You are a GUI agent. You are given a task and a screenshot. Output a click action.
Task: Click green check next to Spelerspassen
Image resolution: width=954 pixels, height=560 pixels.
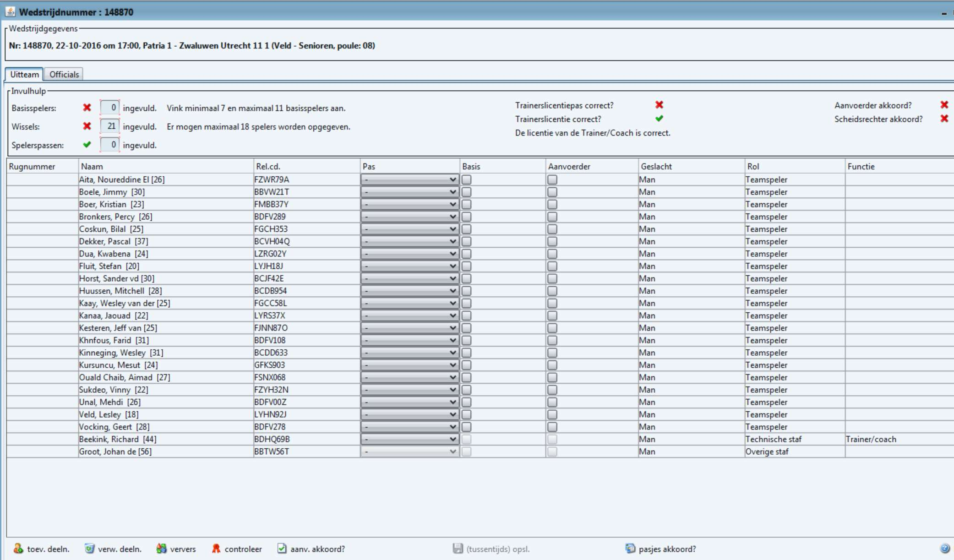pos(87,145)
